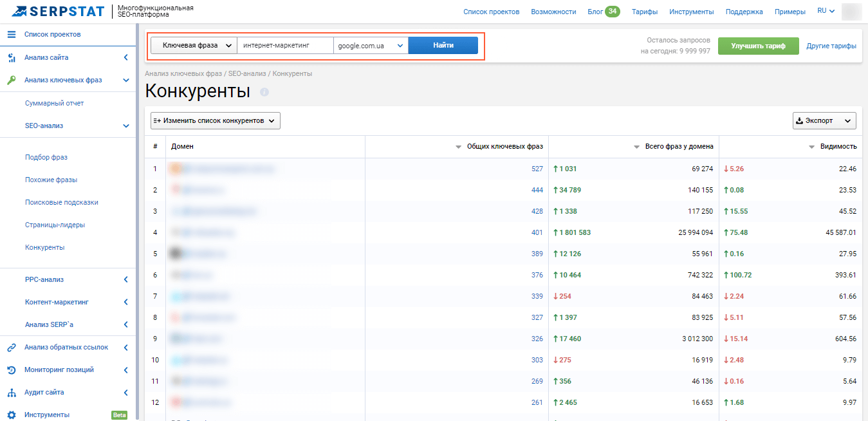Click the position monitoring clock icon
The image size is (868, 421).
point(11,370)
